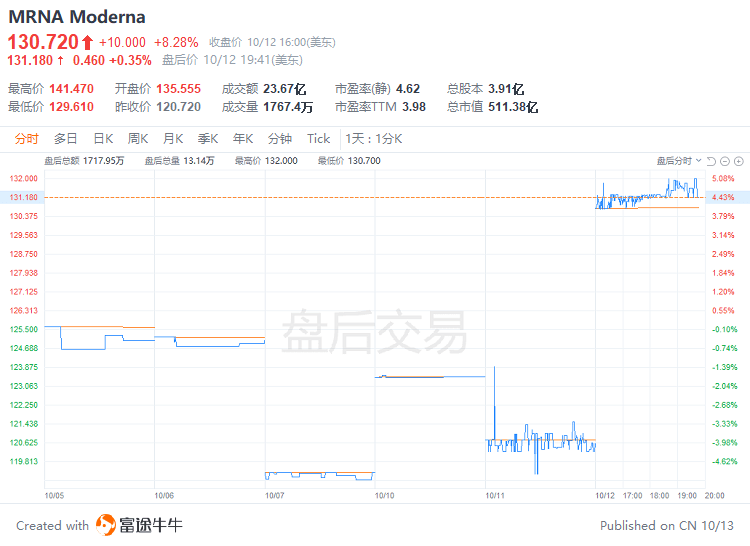This screenshot has height=546, width=750.
Task: Click the 132.000 price axis label
Action: point(23,178)
